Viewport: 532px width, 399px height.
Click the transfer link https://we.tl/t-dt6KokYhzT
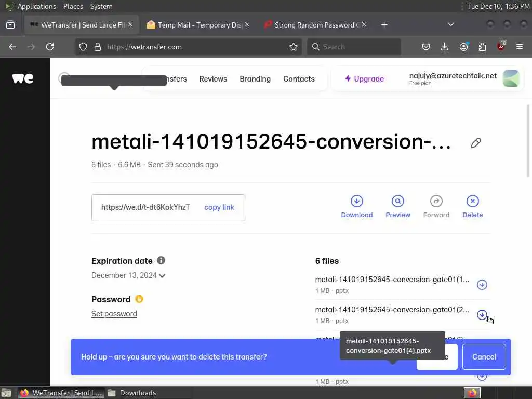click(x=145, y=207)
